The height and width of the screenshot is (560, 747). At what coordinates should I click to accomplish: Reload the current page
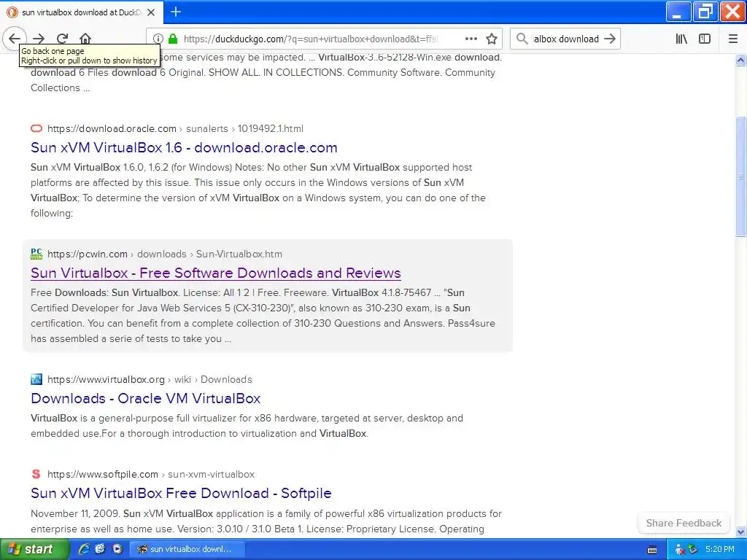(63, 39)
